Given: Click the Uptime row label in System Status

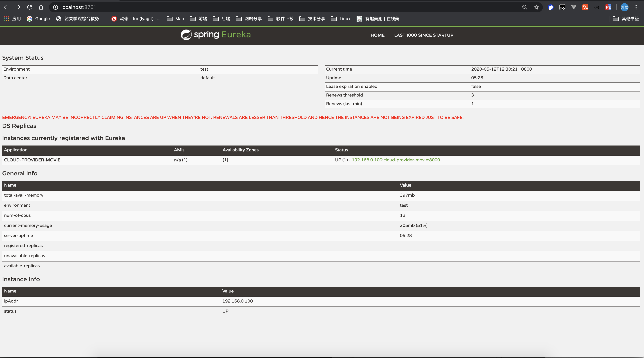Looking at the screenshot, I should pyautogui.click(x=334, y=78).
